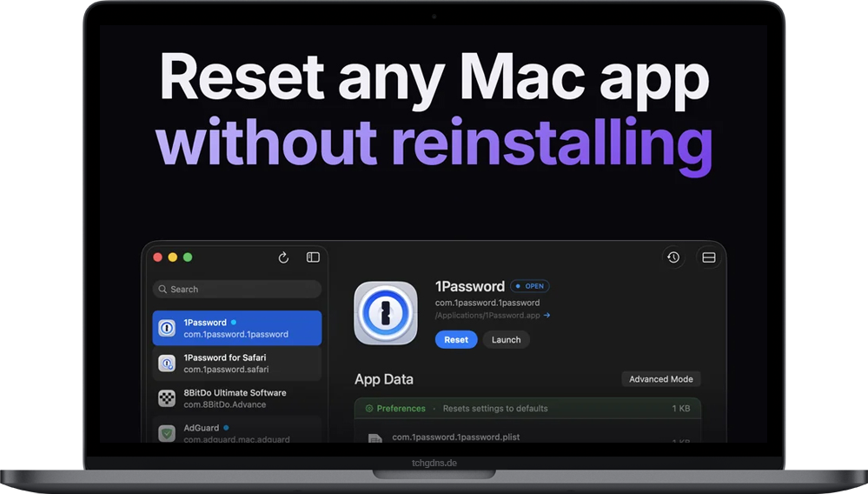
Task: Click the red close window button
Action: [158, 257]
